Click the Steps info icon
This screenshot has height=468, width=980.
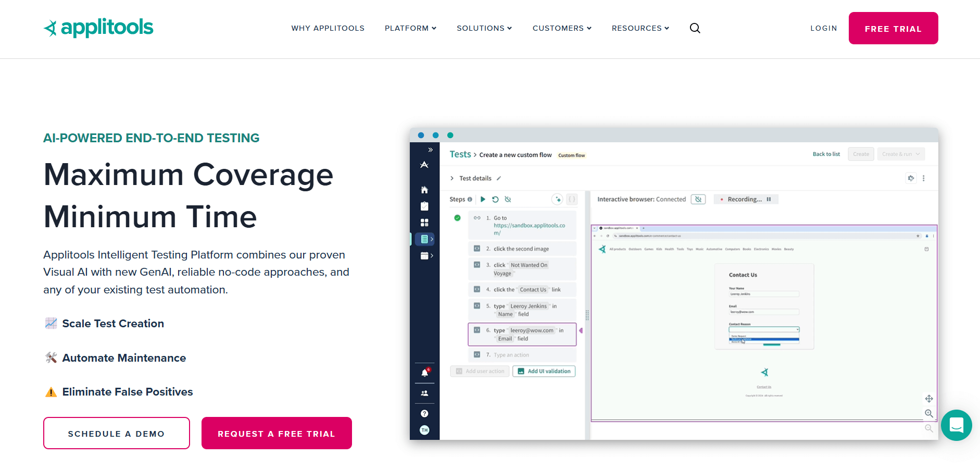tap(470, 199)
